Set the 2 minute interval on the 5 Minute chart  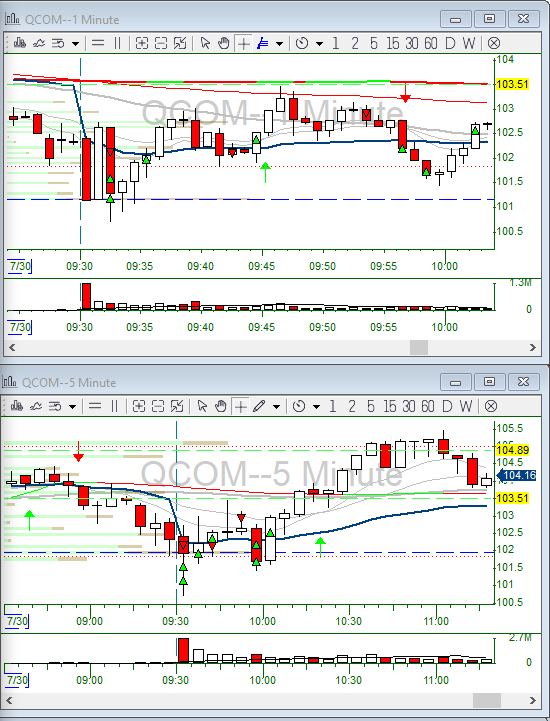tap(352, 406)
